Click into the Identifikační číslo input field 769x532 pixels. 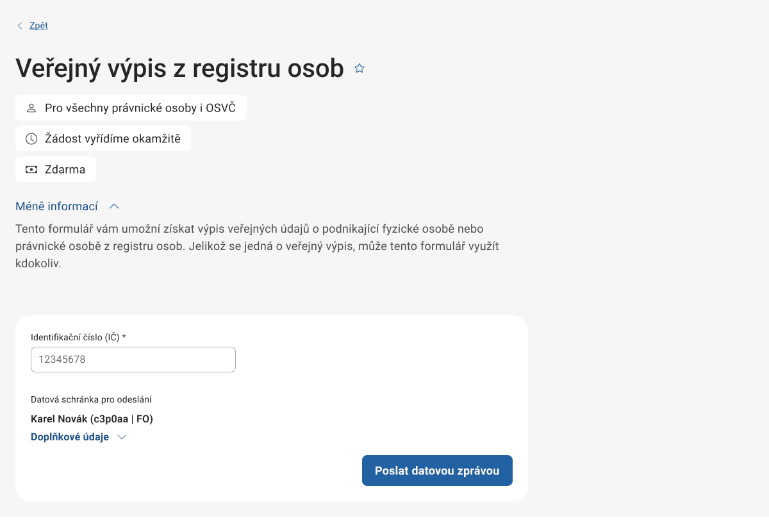tap(133, 360)
